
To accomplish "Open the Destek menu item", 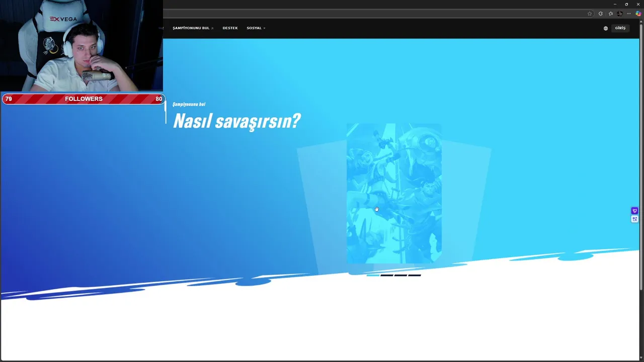I will click(x=230, y=28).
